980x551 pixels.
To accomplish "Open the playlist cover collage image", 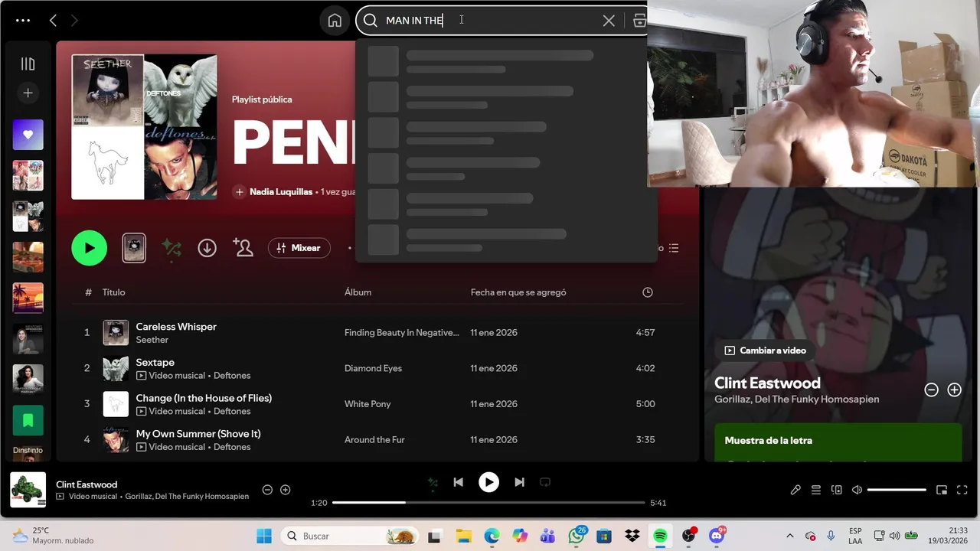I will [144, 127].
